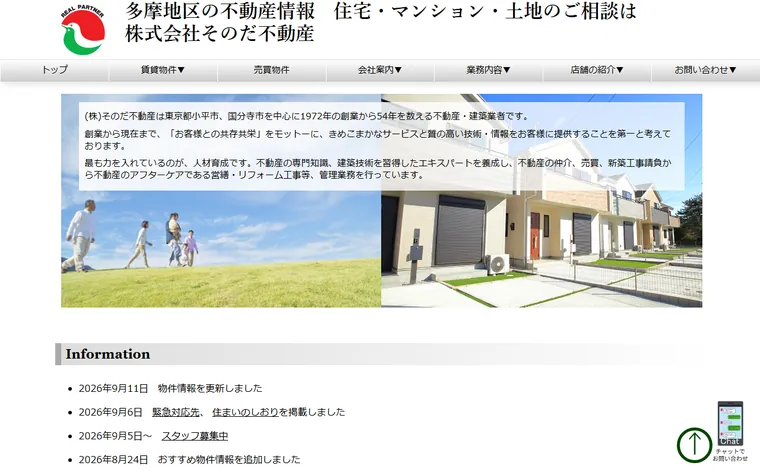Click the paragraph about 人材育成

[x=378, y=169]
